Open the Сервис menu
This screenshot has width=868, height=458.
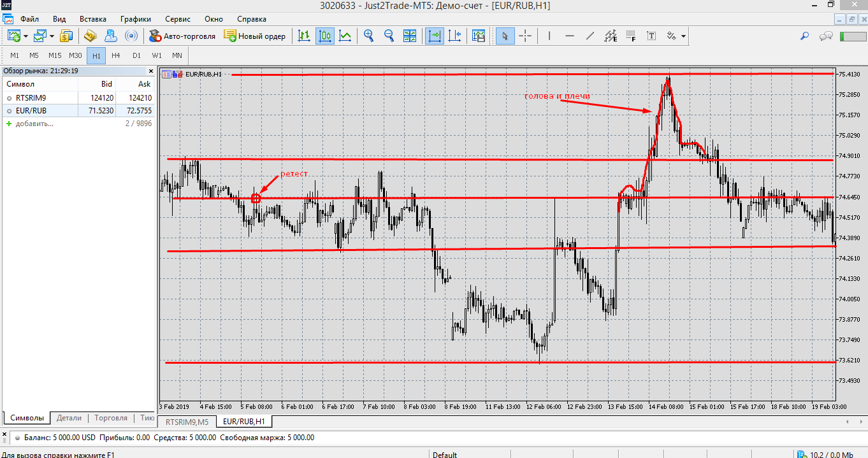pyautogui.click(x=177, y=19)
